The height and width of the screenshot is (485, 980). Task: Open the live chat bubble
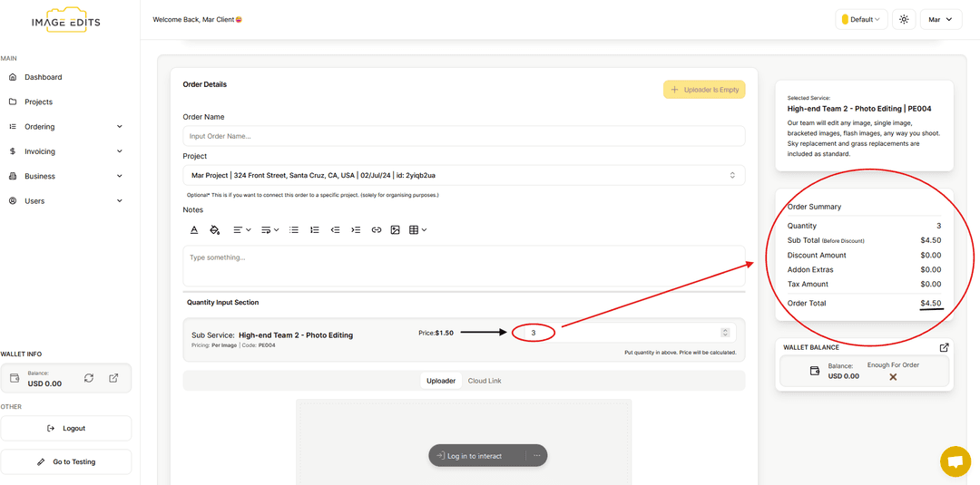point(955,461)
